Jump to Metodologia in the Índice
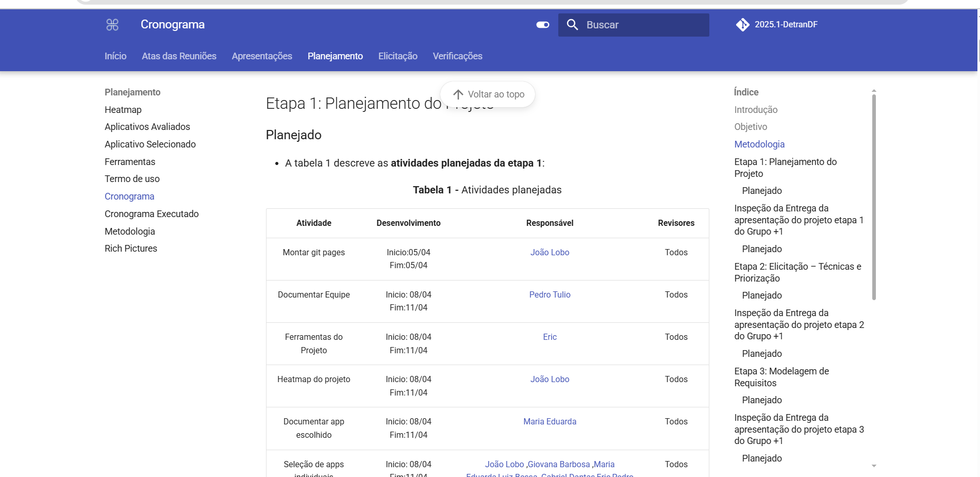Screen dimensions: 980x477 pyautogui.click(x=759, y=144)
